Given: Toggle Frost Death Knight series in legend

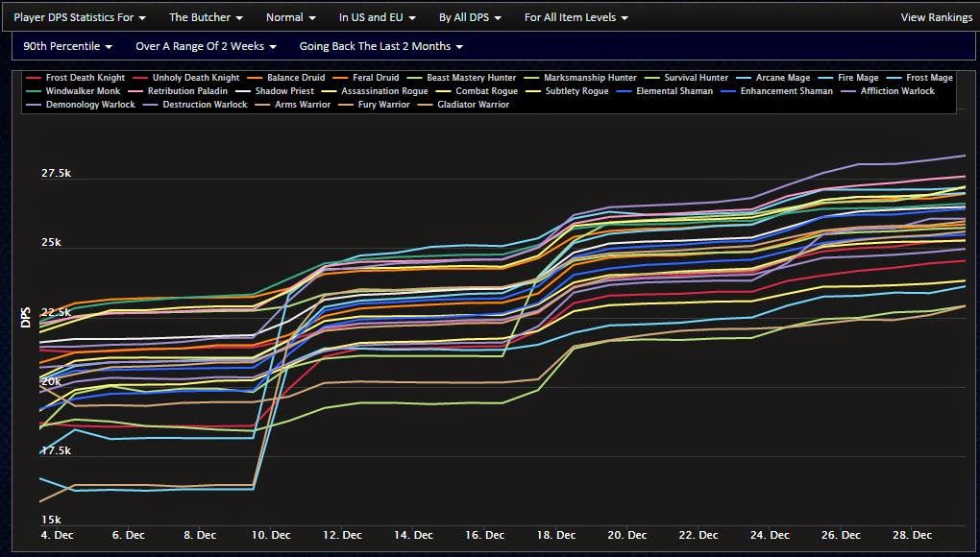Looking at the screenshot, I should click(76, 78).
